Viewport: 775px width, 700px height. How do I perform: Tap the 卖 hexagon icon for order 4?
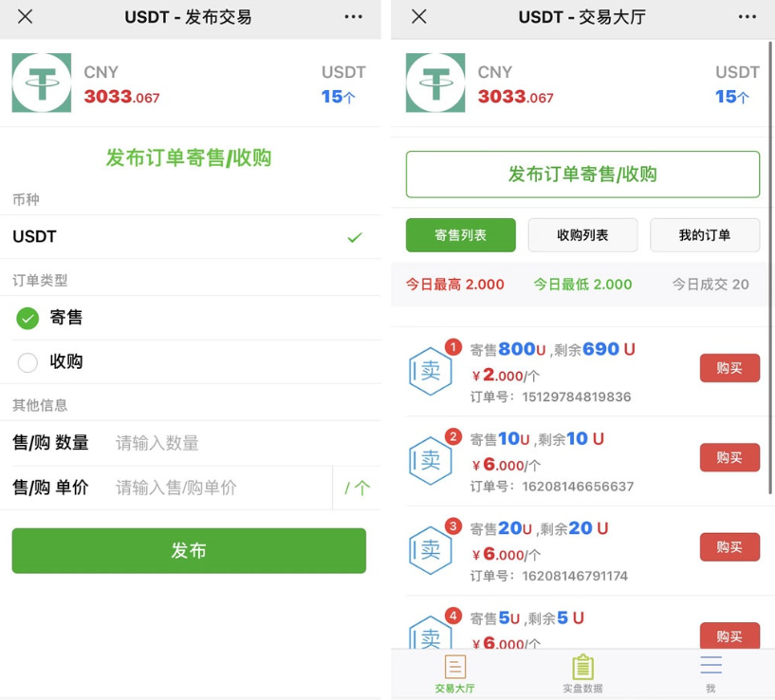tap(431, 633)
